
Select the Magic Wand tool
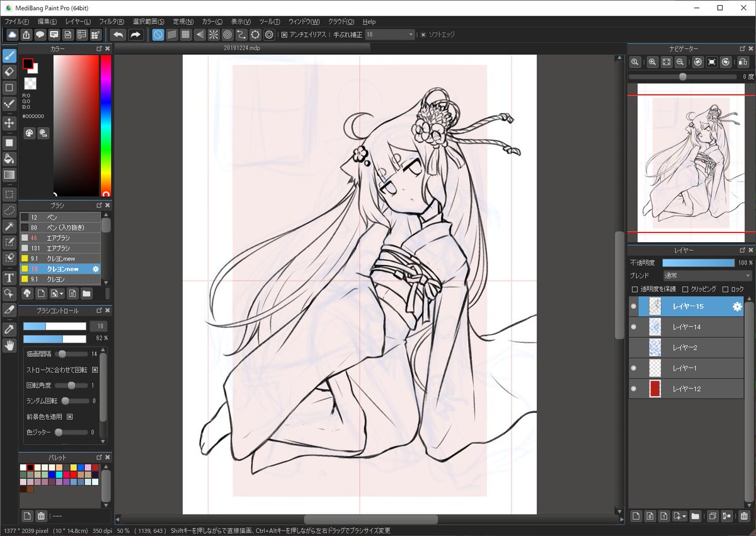(9, 226)
